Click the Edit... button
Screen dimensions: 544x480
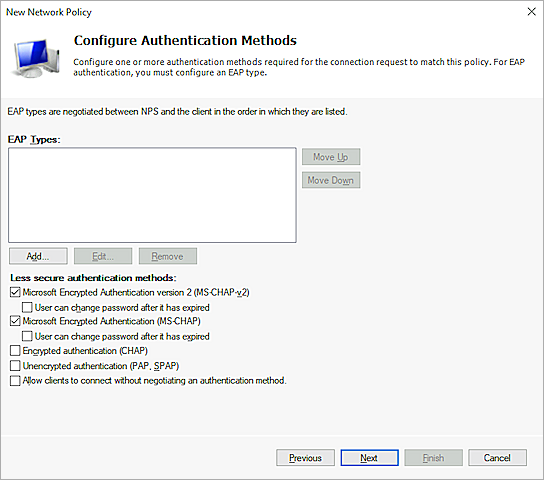coord(103,256)
